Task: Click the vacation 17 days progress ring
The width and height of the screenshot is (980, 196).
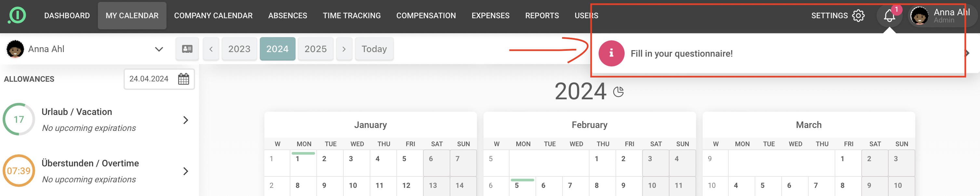Action: 19,119
